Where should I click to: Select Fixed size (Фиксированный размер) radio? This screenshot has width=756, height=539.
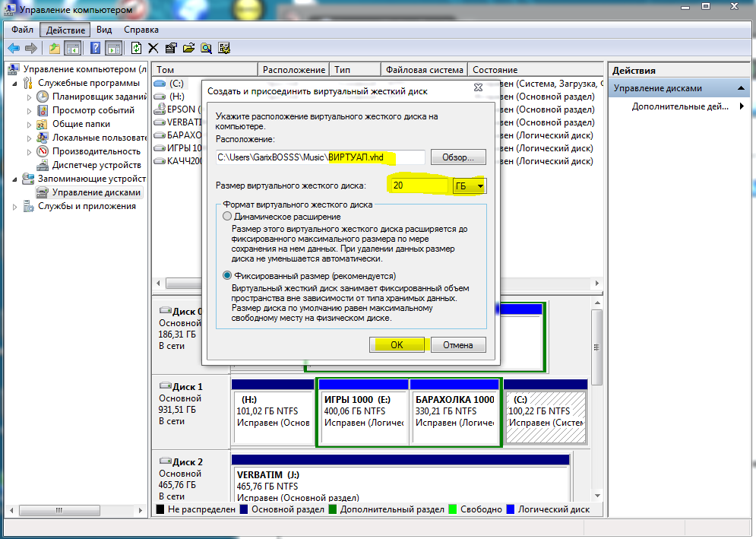click(227, 276)
